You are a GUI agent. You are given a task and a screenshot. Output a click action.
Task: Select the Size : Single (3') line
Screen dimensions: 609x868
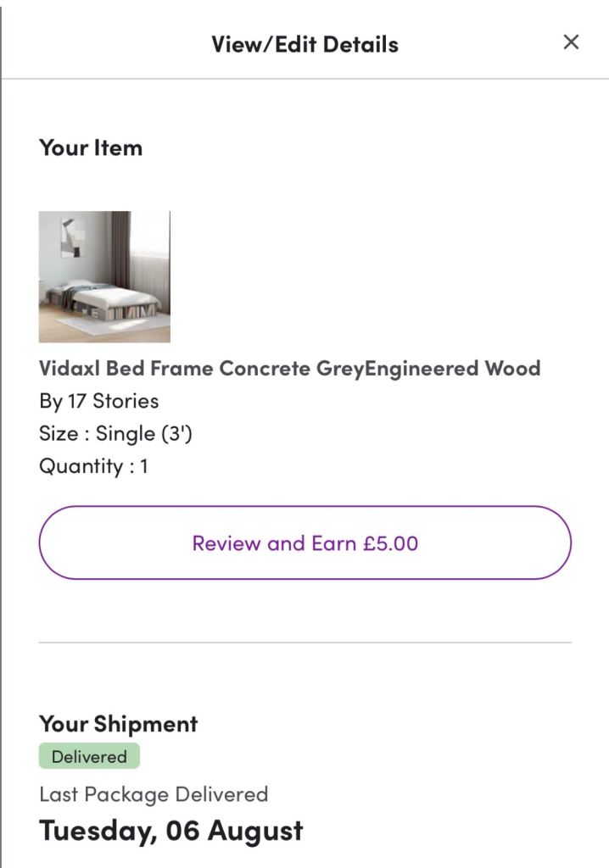coord(115,433)
